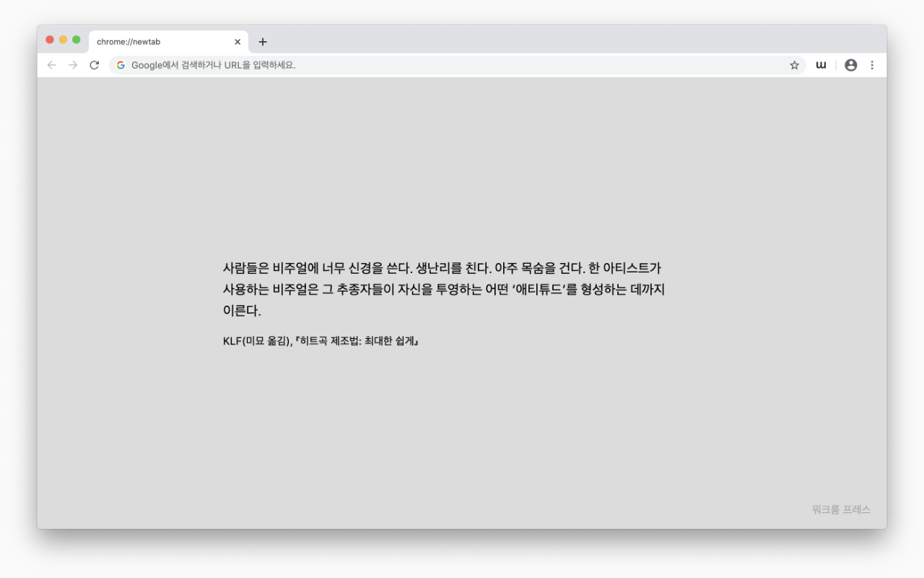Viewport: 924px width, 578px height.
Task: Click the KLF 히트곡 제조법 citation text
Action: coord(323,340)
